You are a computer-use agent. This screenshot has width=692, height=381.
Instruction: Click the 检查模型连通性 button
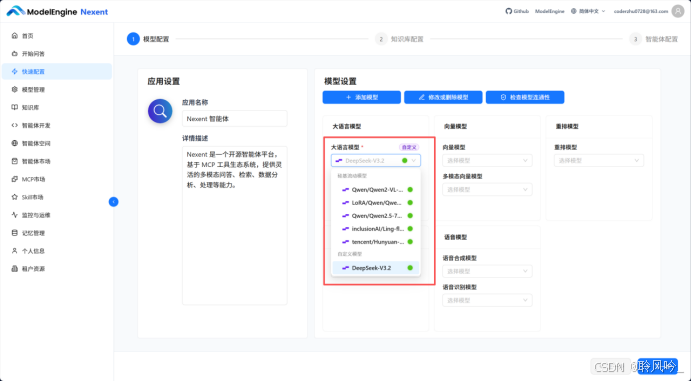525,97
